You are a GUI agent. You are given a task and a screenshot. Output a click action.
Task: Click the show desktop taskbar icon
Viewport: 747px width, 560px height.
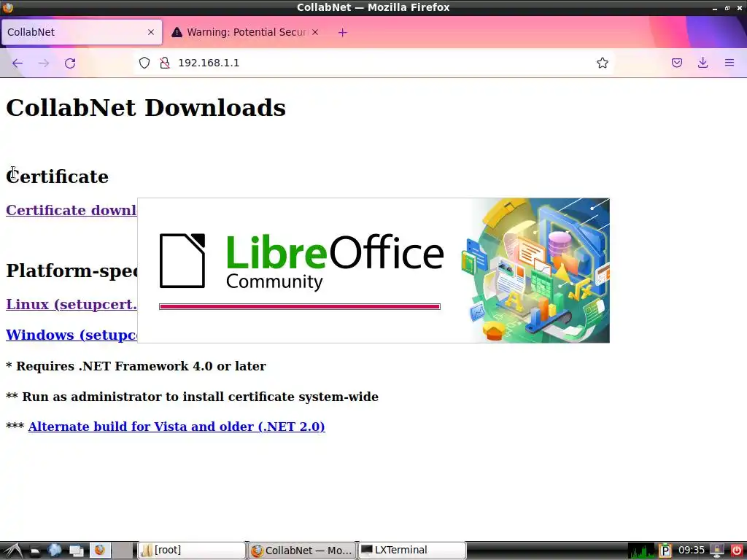point(76,551)
